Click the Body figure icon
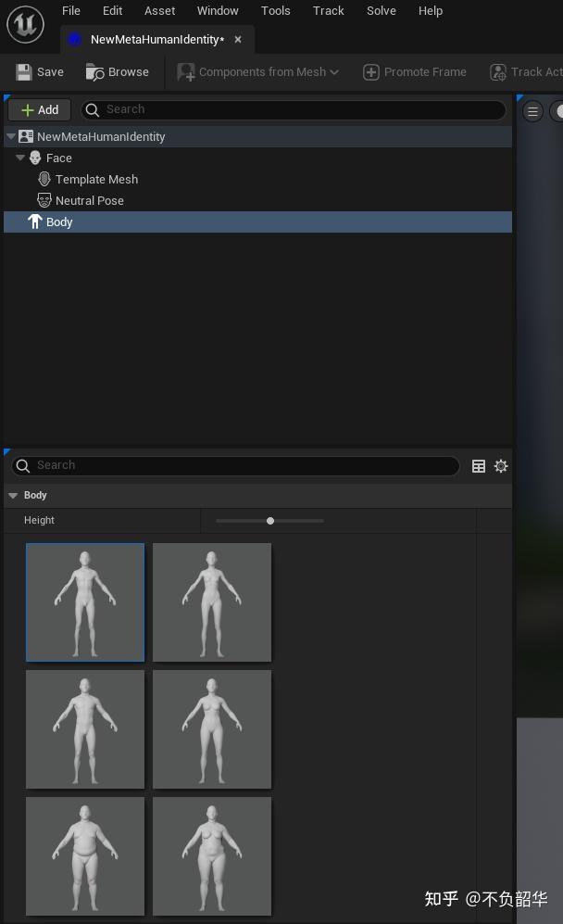 pos(35,222)
